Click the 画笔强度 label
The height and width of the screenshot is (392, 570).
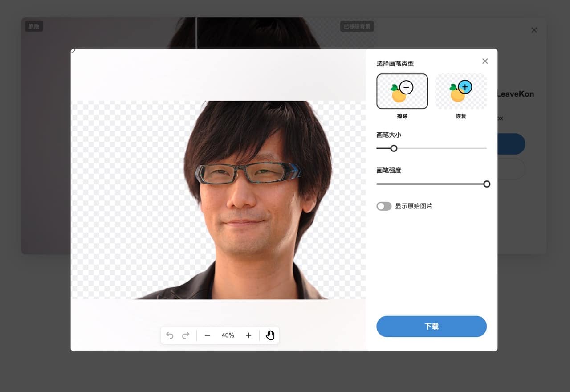(389, 171)
